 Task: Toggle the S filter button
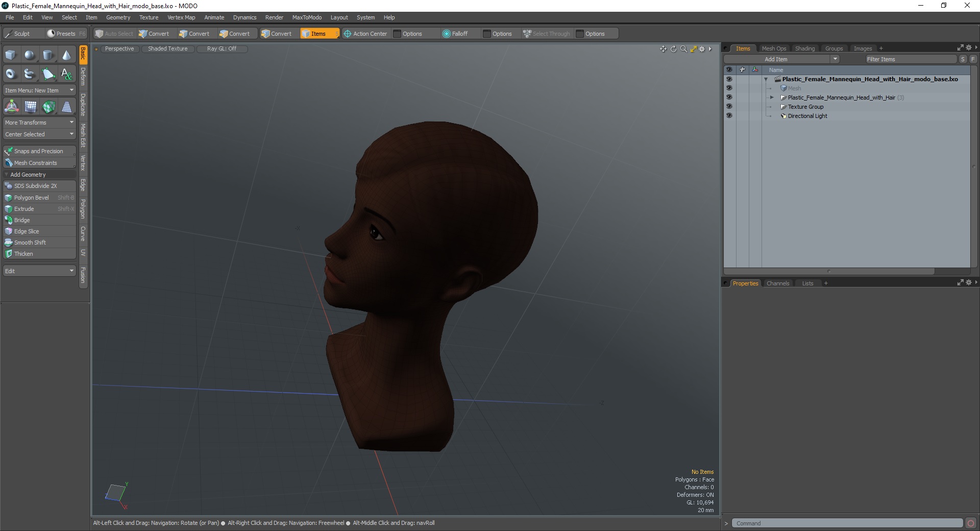point(963,59)
